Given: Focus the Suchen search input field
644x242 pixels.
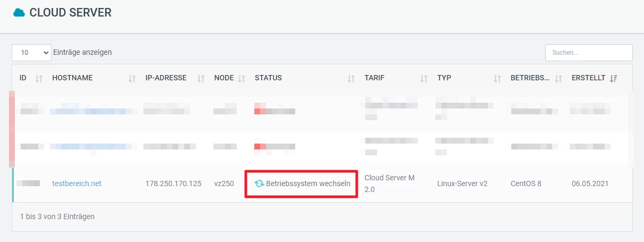Looking at the screenshot, I should [588, 53].
